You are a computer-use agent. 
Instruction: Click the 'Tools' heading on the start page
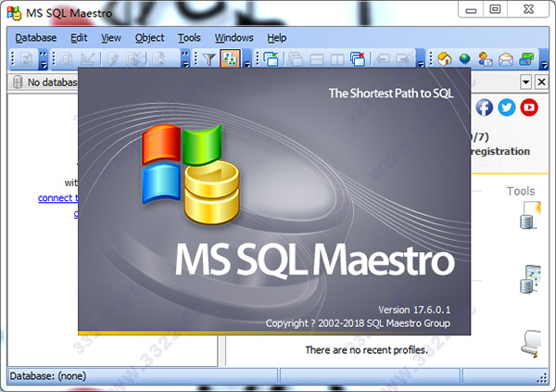(x=521, y=191)
